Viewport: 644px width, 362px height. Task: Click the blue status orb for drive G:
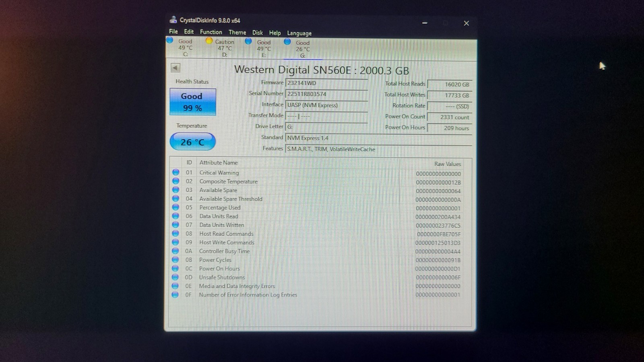(287, 41)
